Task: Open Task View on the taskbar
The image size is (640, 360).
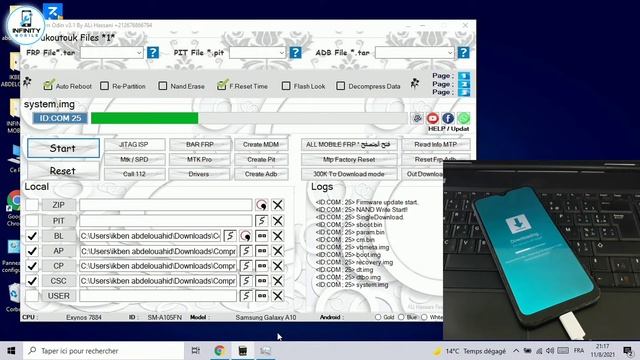Action: [196, 351]
